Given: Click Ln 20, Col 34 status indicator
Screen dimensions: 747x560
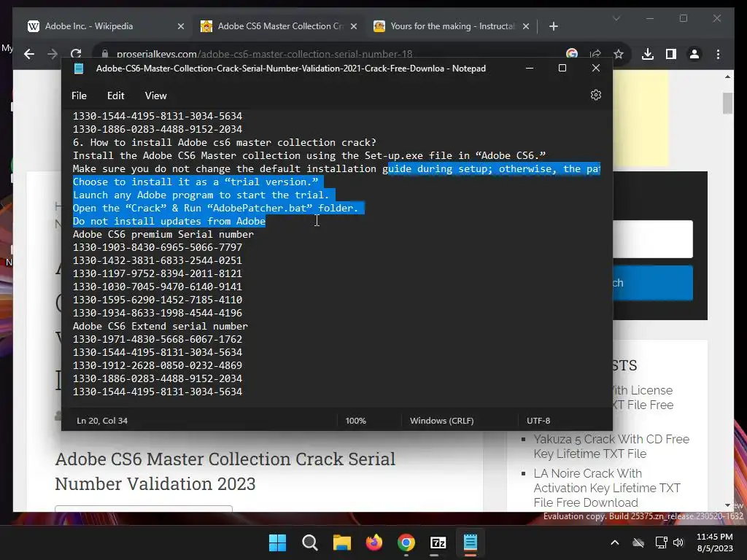Looking at the screenshot, I should coord(102,421).
